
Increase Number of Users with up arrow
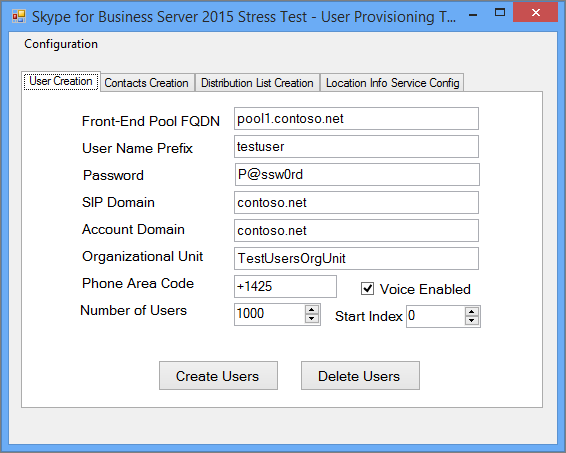tap(312, 310)
